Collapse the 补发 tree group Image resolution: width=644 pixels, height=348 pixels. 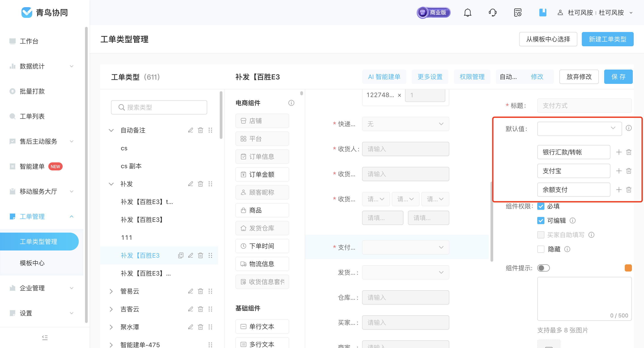point(111,184)
